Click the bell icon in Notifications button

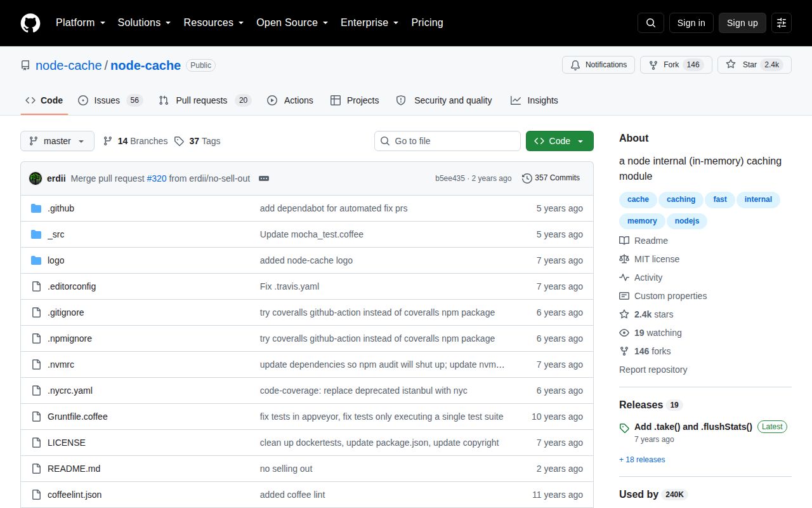pyautogui.click(x=575, y=65)
